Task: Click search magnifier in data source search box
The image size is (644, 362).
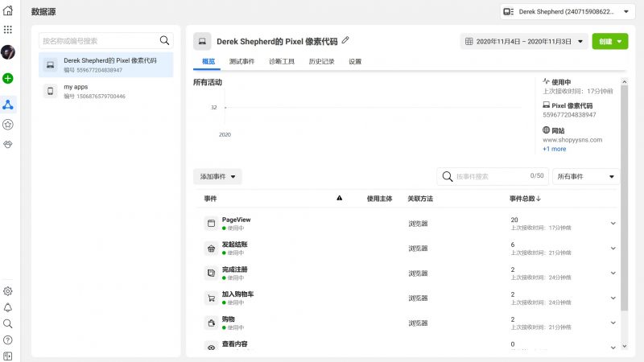Action: 164,40
